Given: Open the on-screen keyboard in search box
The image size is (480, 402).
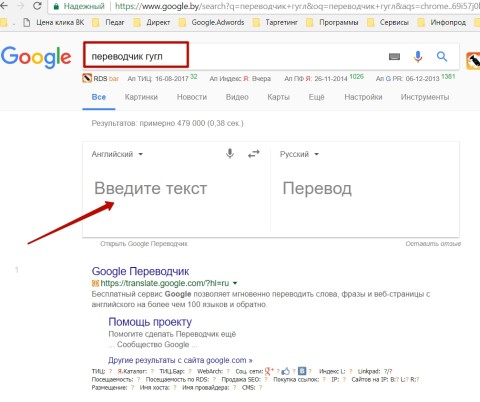Looking at the screenshot, I should point(394,57).
